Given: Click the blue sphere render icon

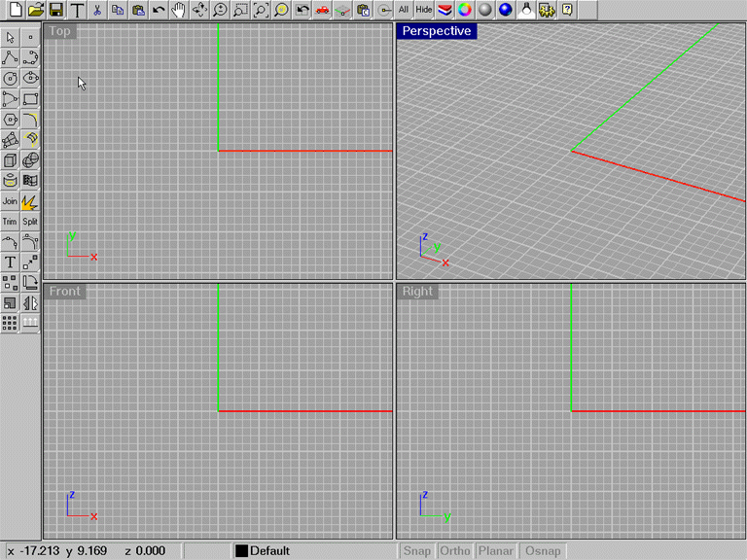Looking at the screenshot, I should coord(505,10).
